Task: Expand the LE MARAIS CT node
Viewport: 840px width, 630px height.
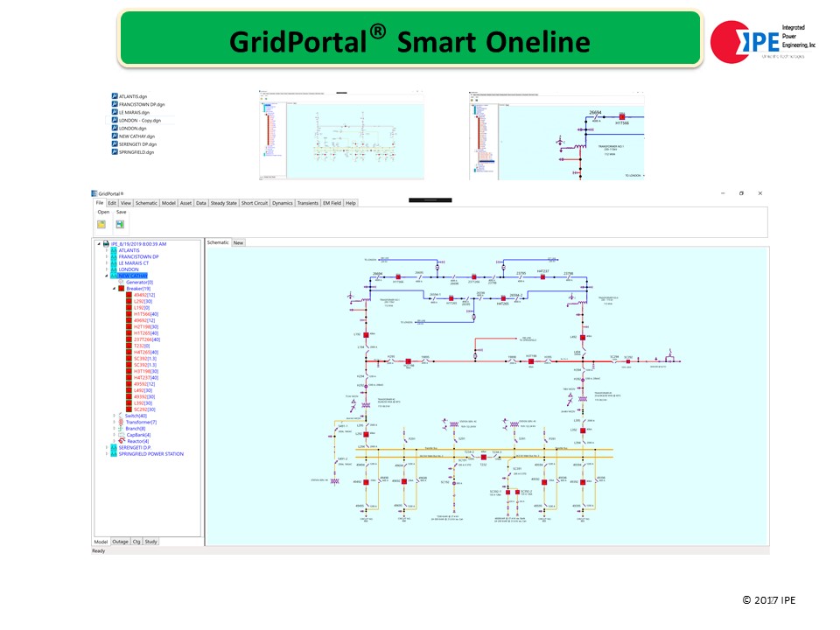Action: pos(107,263)
